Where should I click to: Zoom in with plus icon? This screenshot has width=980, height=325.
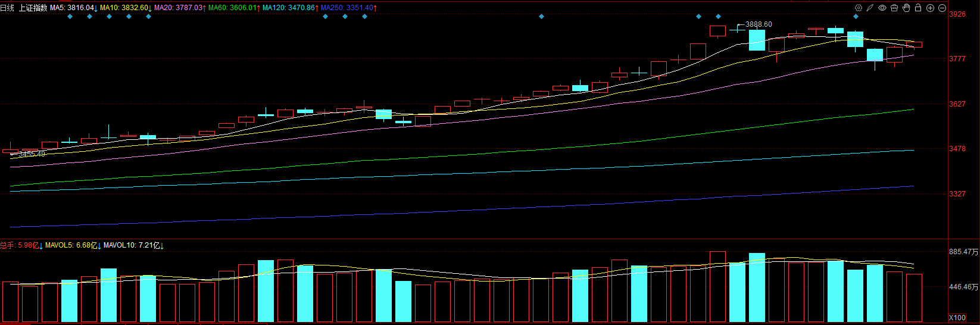[x=930, y=8]
